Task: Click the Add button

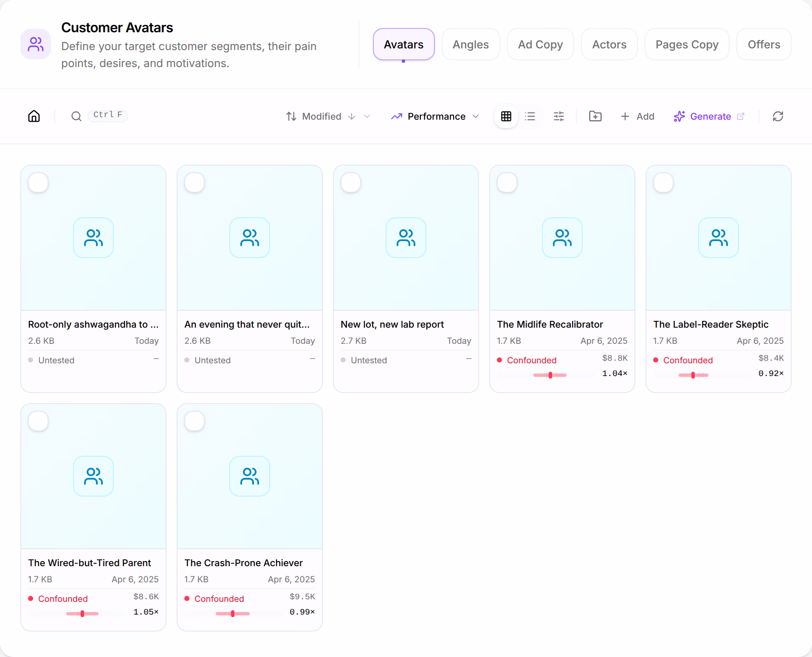Action: click(x=637, y=116)
